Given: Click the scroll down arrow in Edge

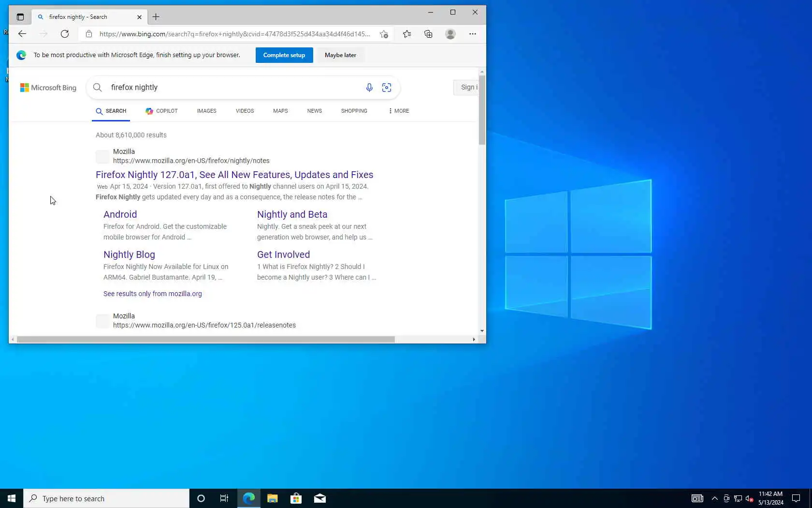Looking at the screenshot, I should click(482, 331).
